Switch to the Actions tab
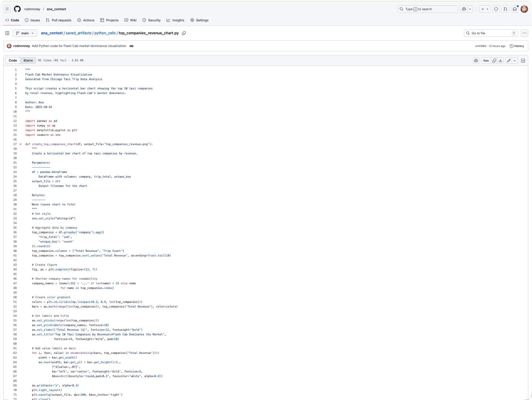This screenshot has width=532, height=400. point(86,20)
